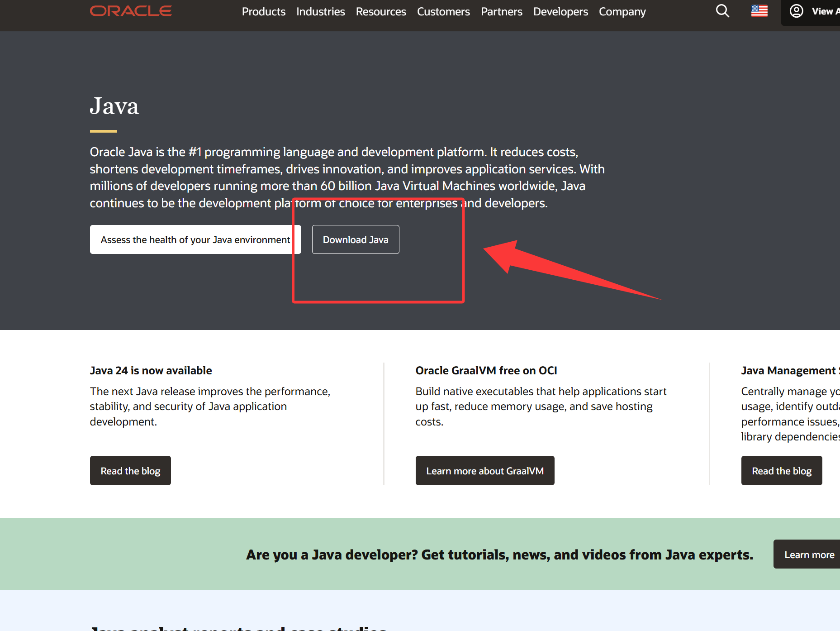Screen dimensions: 840x631
Task: Click the 'Build native executables' description text
Action: pos(541,406)
